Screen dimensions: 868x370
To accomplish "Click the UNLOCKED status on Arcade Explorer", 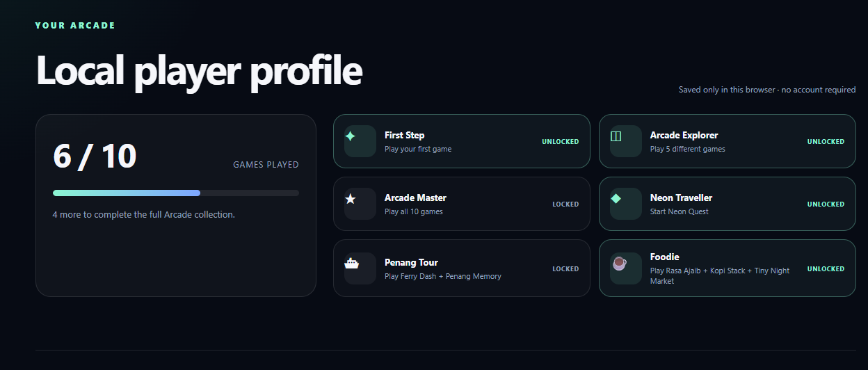I will pos(826,141).
